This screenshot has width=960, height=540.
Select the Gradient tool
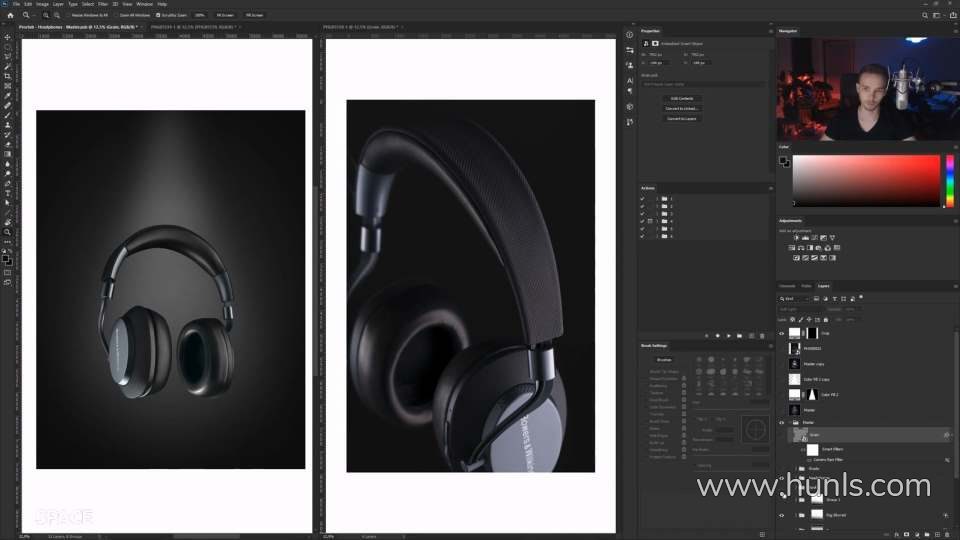pos(7,154)
